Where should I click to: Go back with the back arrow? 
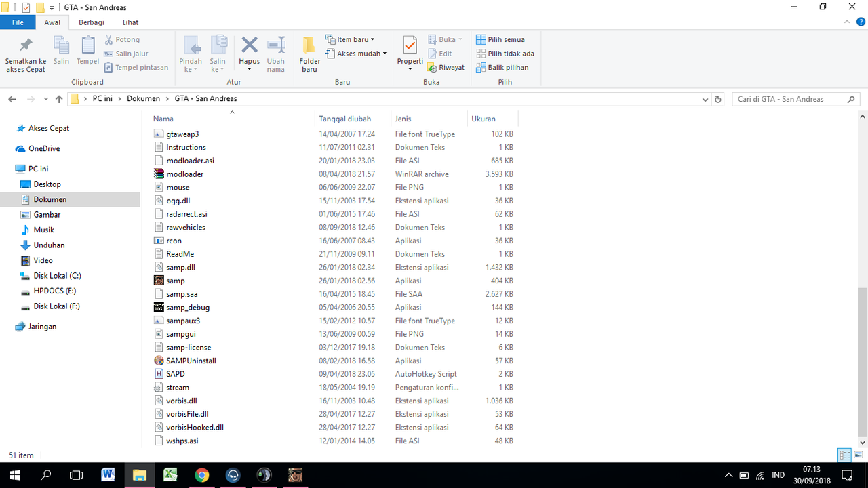click(x=12, y=99)
